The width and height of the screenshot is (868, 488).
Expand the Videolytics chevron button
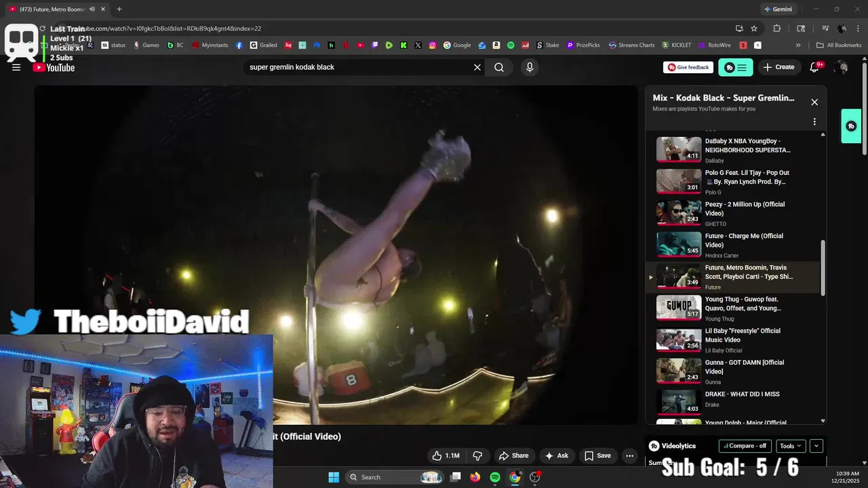tap(816, 446)
